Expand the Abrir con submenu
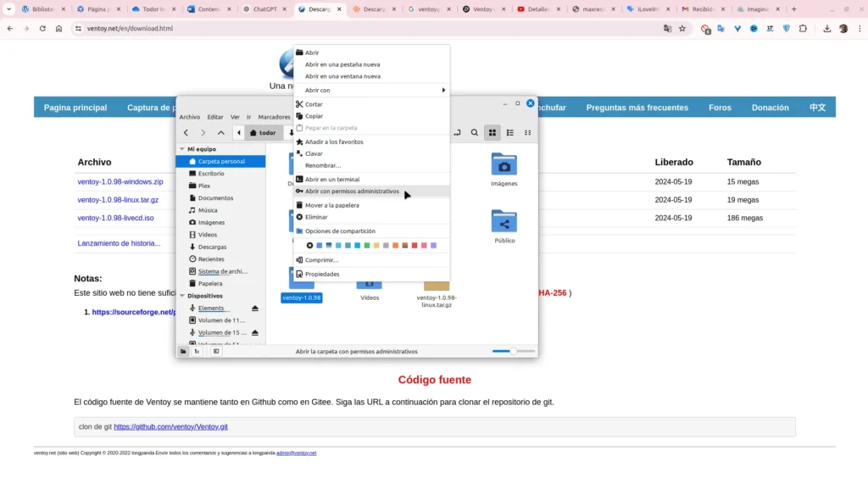This screenshot has height=489, width=868. 371,90
